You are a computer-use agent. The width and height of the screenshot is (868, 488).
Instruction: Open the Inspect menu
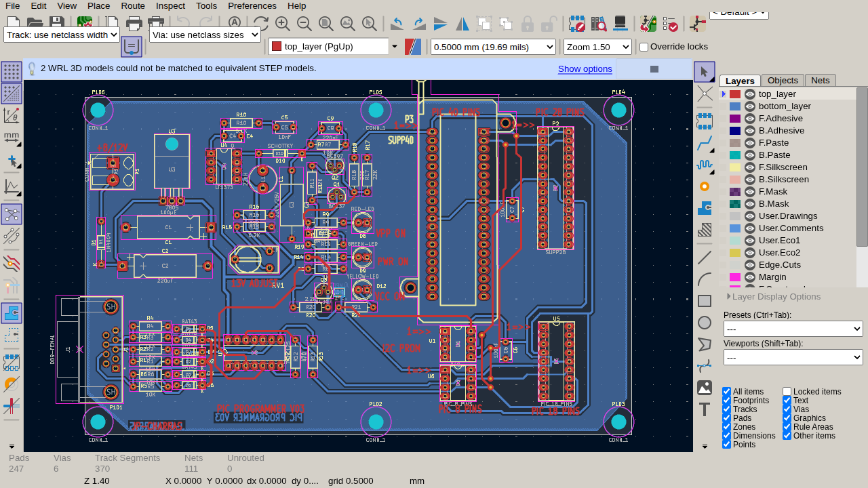(x=170, y=5)
